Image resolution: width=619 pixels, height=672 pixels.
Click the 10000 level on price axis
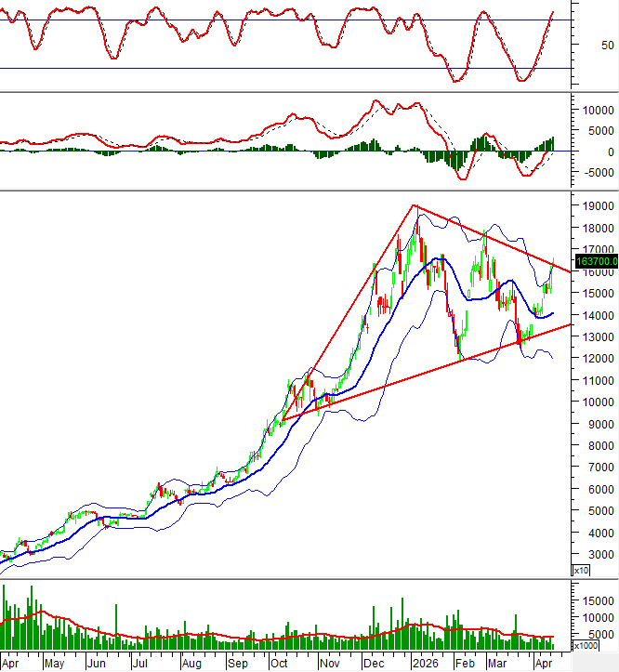(x=595, y=402)
